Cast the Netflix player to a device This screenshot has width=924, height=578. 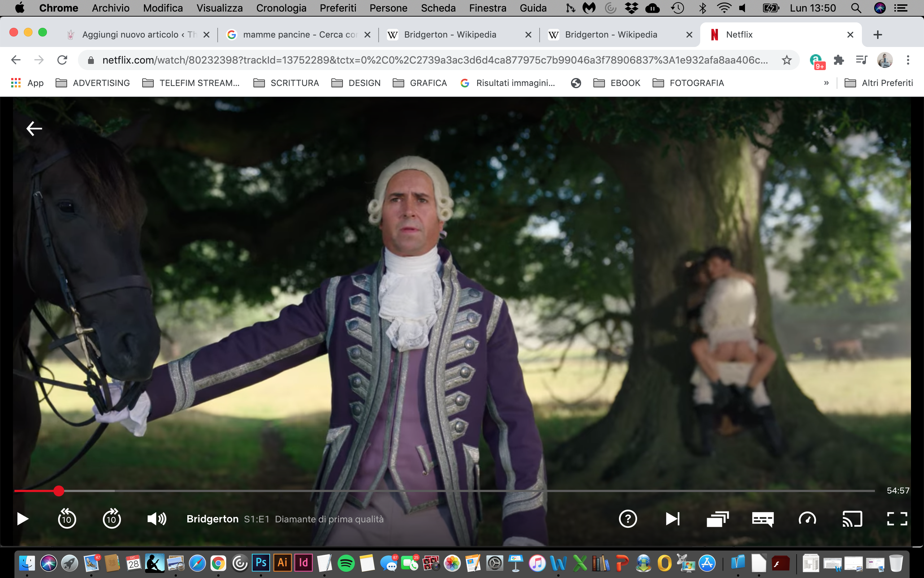(852, 519)
